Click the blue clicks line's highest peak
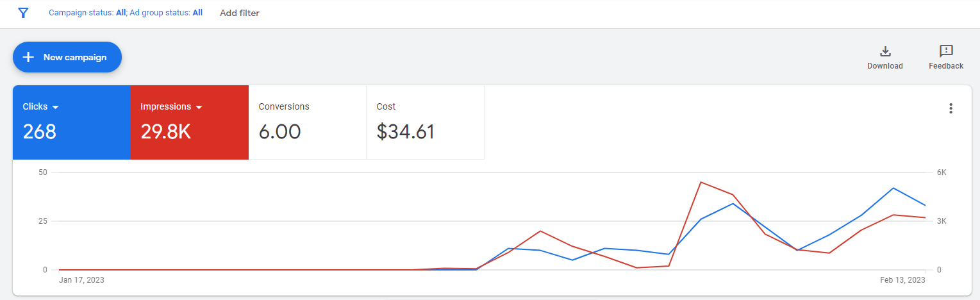Image resolution: width=980 pixels, height=300 pixels. (893, 188)
